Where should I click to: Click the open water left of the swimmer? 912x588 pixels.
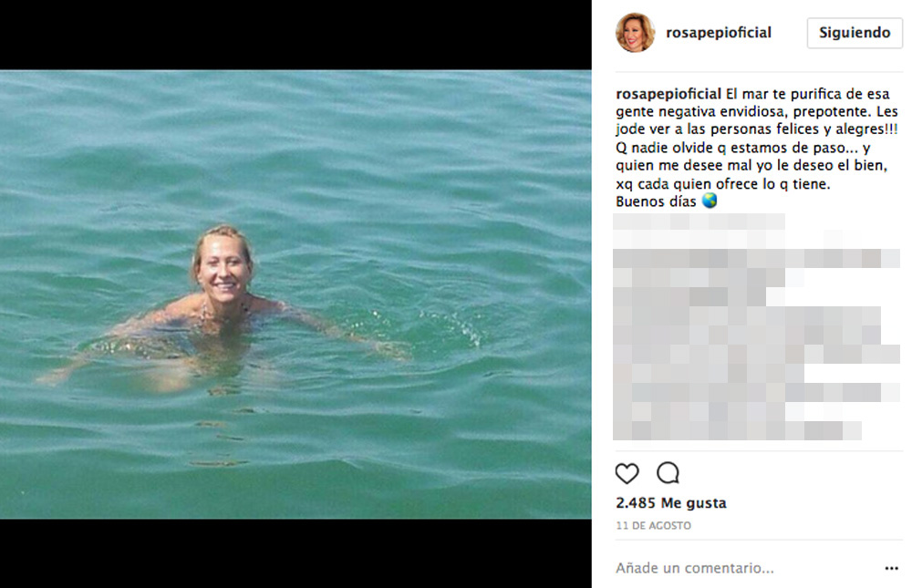click(x=82, y=273)
